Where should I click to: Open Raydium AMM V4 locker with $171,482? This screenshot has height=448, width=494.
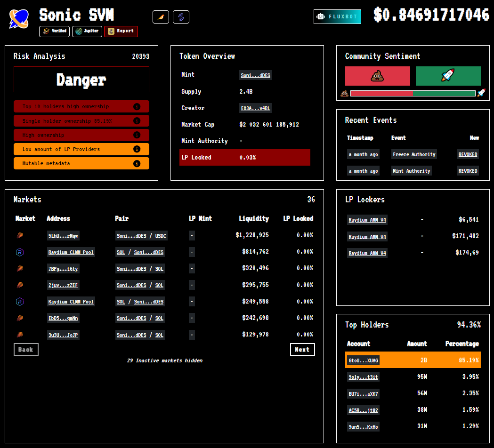pos(367,237)
